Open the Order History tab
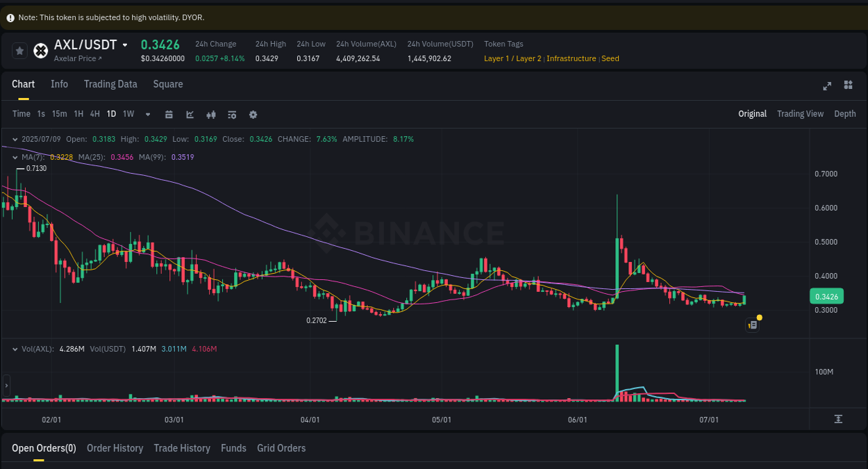 click(115, 448)
